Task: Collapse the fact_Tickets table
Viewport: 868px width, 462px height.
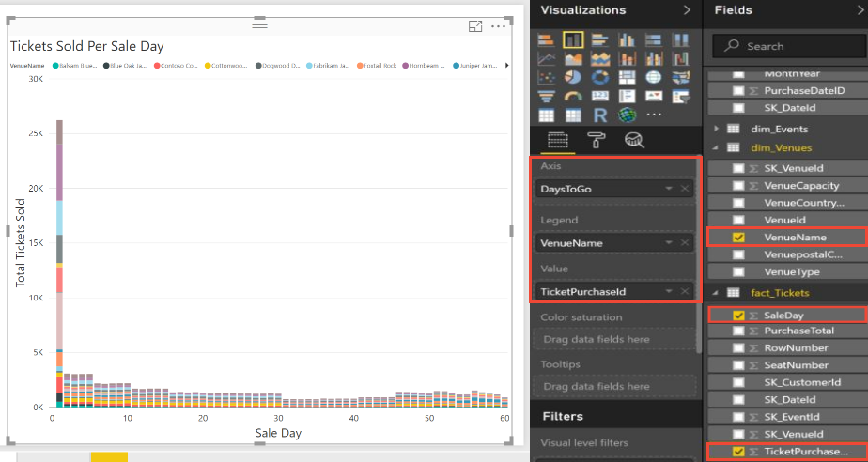Action: click(x=715, y=293)
